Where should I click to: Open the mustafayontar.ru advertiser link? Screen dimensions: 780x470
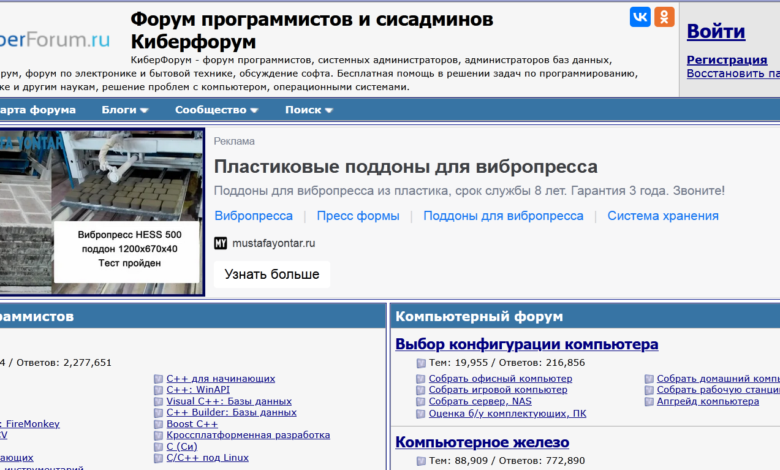click(x=274, y=243)
